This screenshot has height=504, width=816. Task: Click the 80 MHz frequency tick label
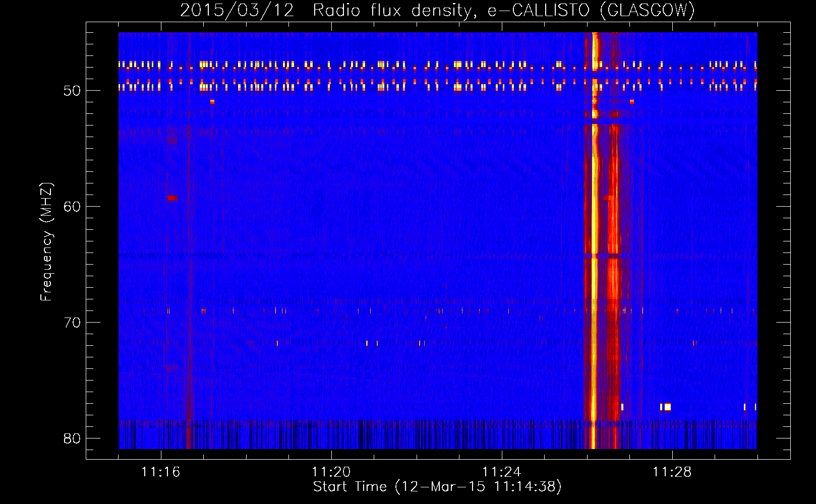pyautogui.click(x=72, y=438)
